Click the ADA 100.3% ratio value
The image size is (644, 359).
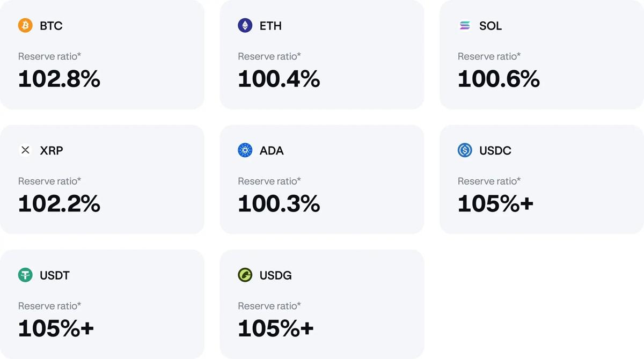pyautogui.click(x=279, y=204)
